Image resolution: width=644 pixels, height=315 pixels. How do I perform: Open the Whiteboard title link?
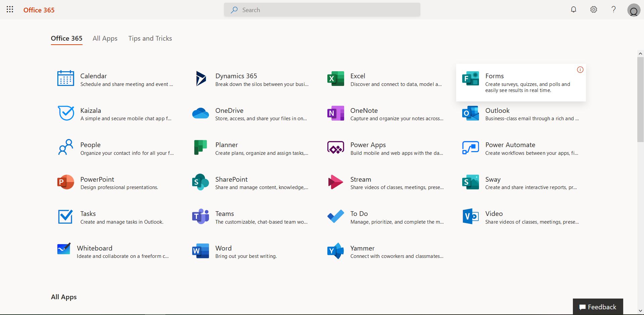point(95,248)
